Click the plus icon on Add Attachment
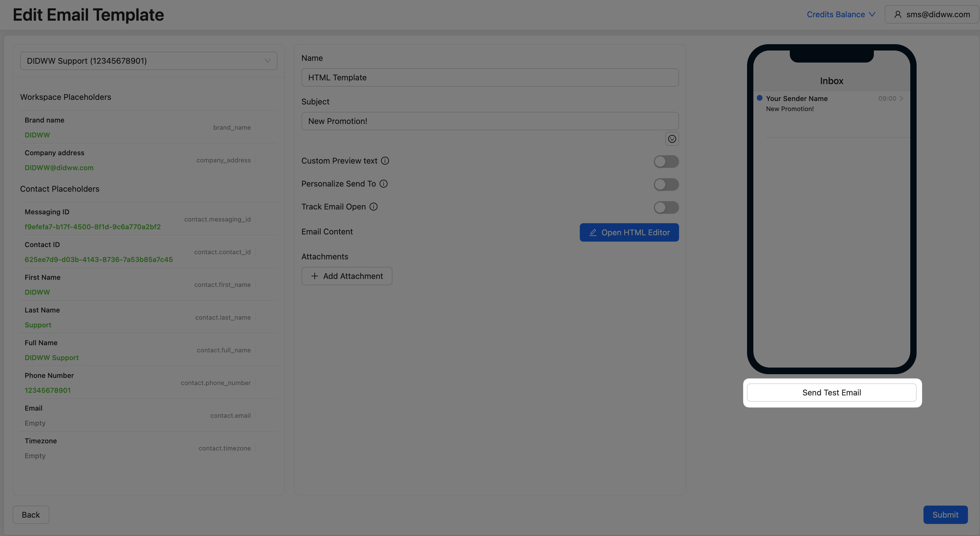The width and height of the screenshot is (980, 536). 315,276
